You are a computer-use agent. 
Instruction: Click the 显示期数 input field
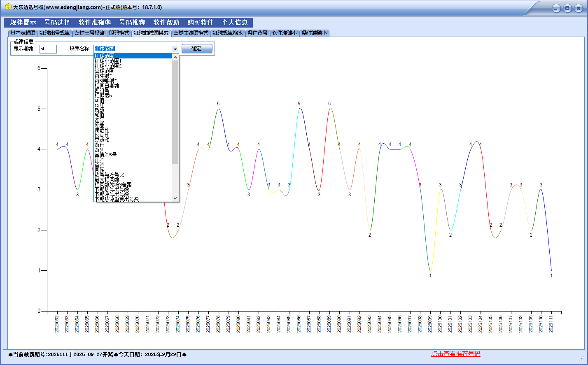coord(48,49)
